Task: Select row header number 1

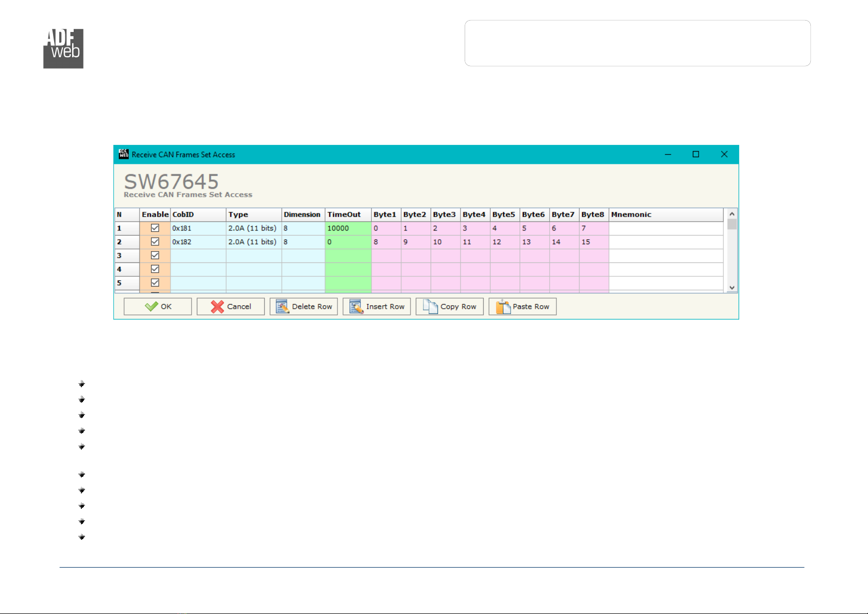Action: [127, 228]
